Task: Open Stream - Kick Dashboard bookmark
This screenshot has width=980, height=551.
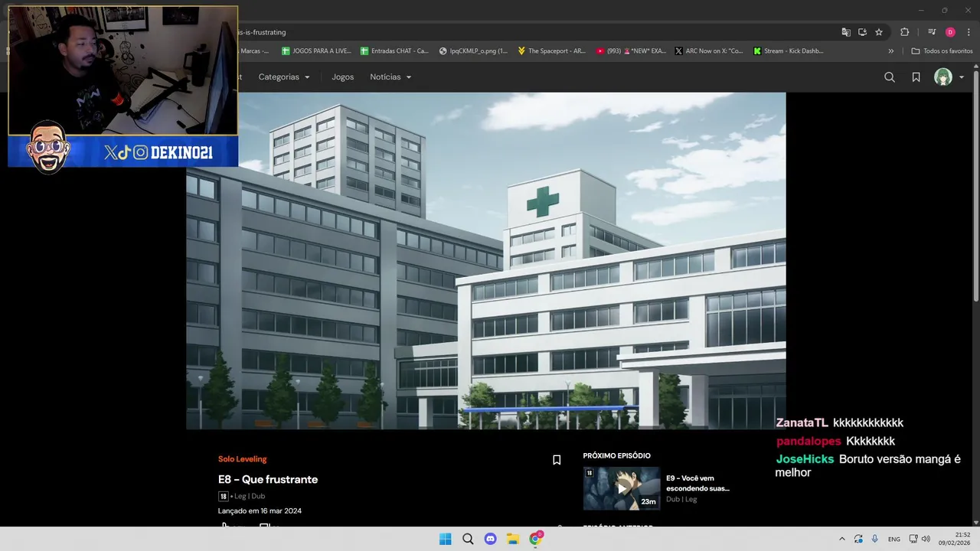Action: click(789, 51)
